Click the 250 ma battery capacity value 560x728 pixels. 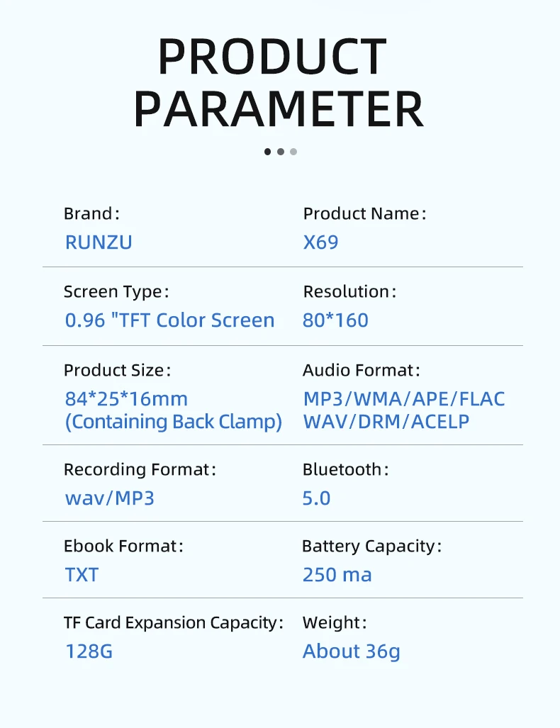(337, 575)
